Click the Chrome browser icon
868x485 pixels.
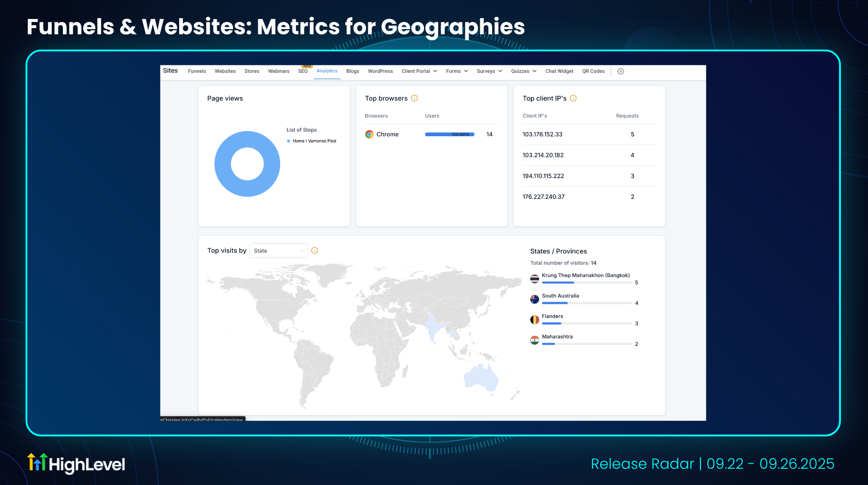[369, 134]
